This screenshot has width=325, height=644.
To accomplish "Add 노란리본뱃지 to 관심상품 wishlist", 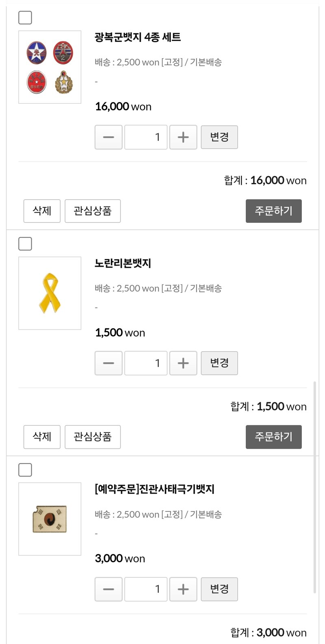I will tap(93, 437).
